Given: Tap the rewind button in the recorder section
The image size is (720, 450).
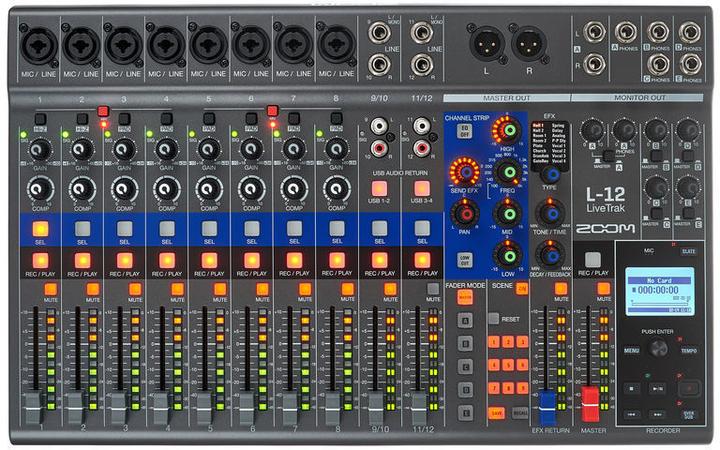Looking at the screenshot, I should (632, 414).
